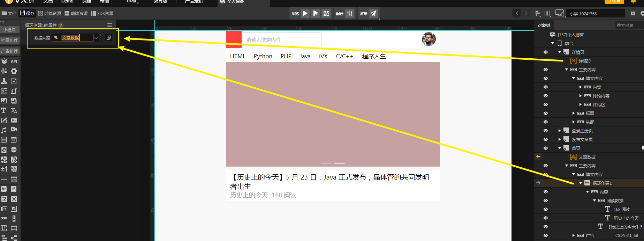The image size is (644, 241).
Task: Click the 程序人生 nav link on canvas
Action: tap(374, 56)
